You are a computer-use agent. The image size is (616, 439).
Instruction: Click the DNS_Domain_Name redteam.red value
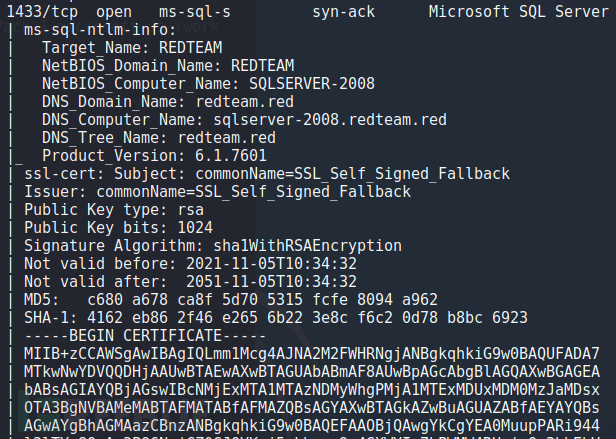point(244,102)
